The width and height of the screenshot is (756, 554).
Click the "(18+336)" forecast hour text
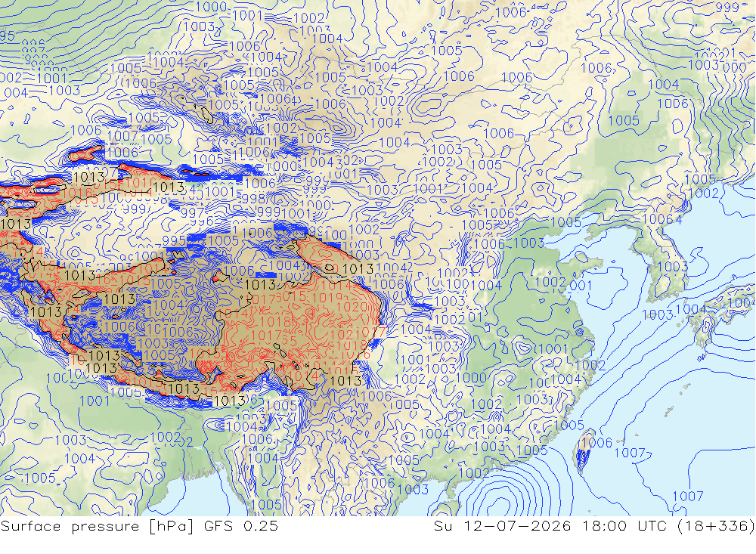[x=716, y=526]
